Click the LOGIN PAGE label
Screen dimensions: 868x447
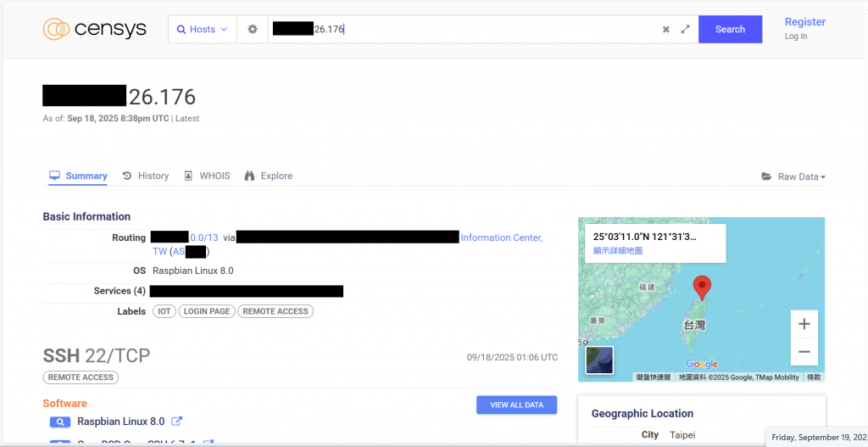tap(207, 311)
